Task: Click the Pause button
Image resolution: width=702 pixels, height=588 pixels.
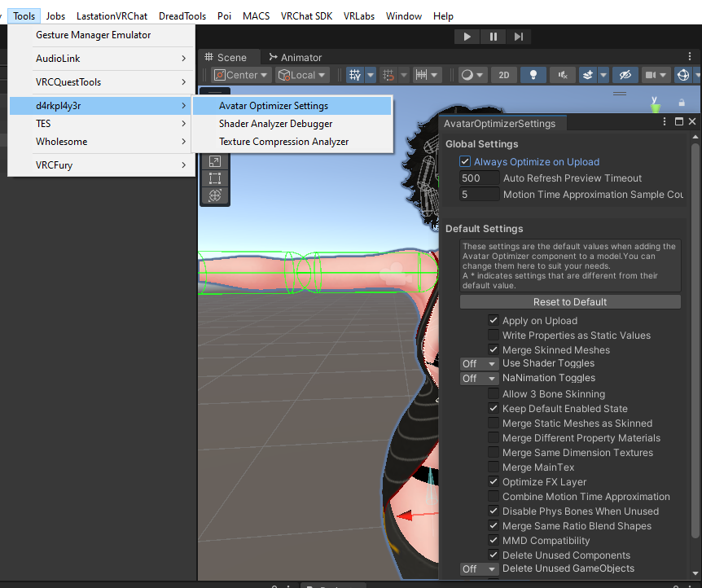Action: coord(494,37)
